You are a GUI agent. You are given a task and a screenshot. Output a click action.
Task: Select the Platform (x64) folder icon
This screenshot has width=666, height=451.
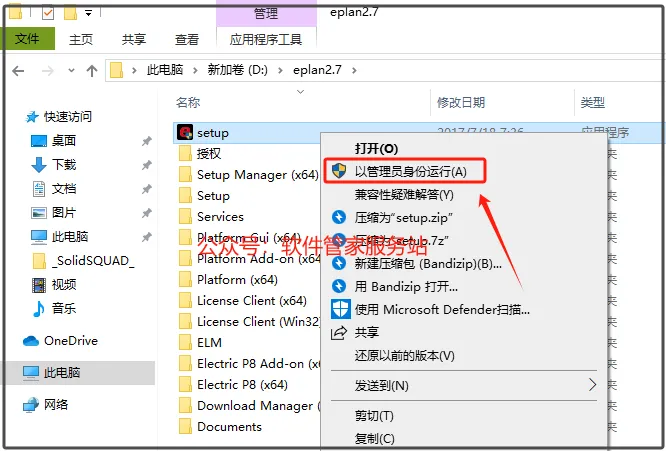[x=185, y=279]
